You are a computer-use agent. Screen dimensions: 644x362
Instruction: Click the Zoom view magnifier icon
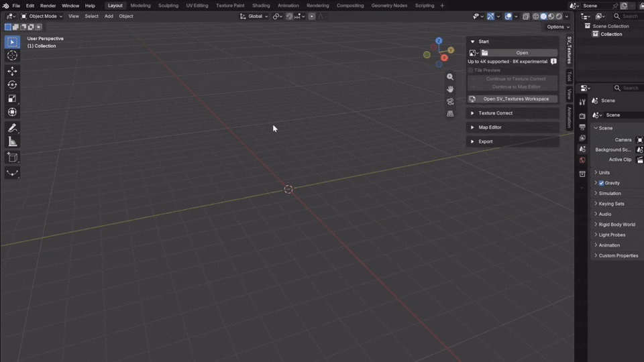[x=450, y=76]
